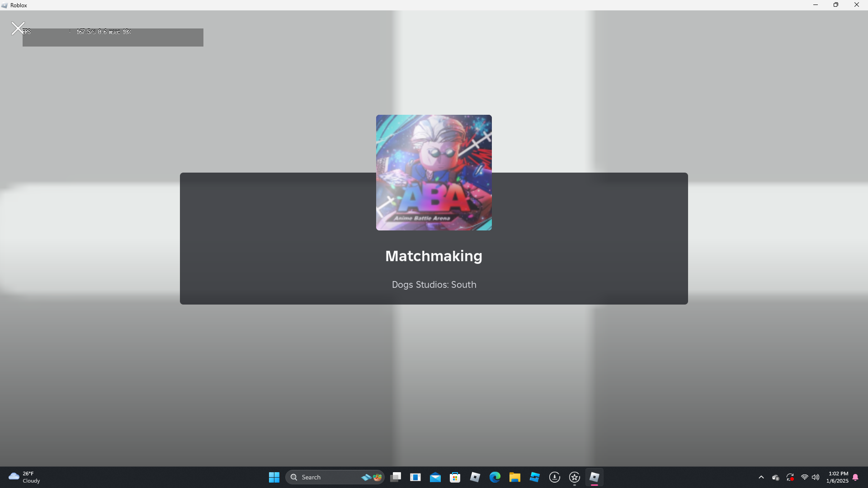Image resolution: width=868 pixels, height=488 pixels.
Task: Open the star circle taskbar app
Action: click(575, 477)
